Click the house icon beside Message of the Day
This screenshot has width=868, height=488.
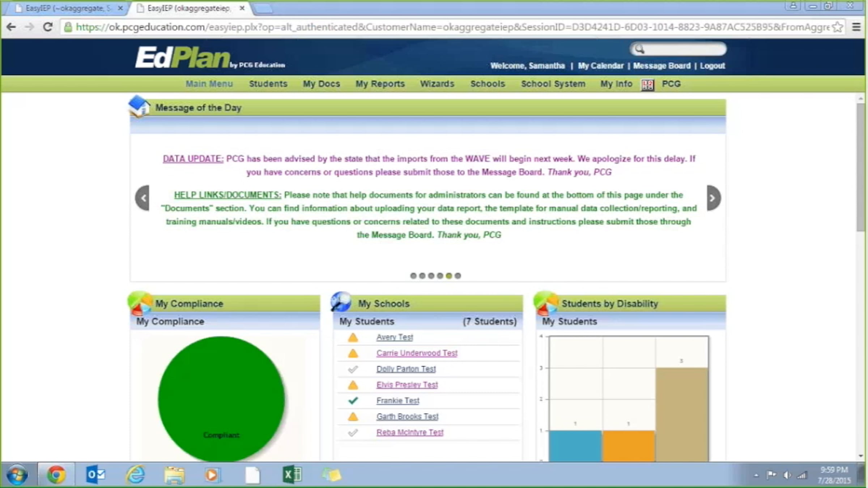139,107
